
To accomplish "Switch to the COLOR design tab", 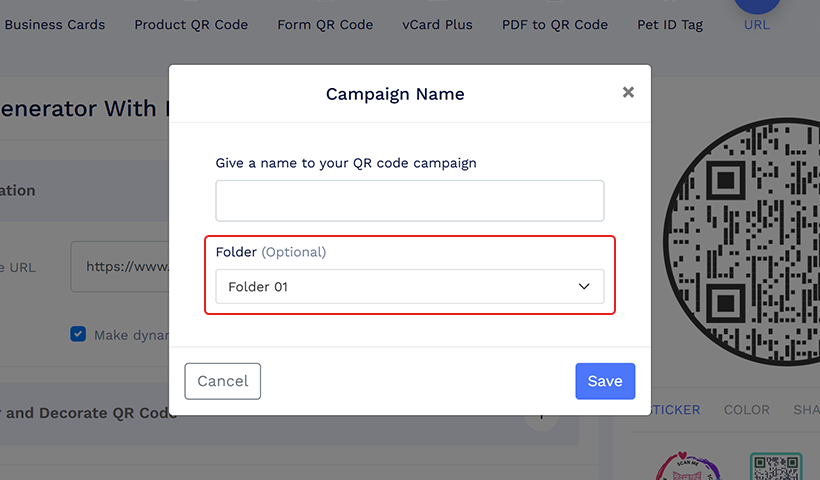I will tap(746, 410).
